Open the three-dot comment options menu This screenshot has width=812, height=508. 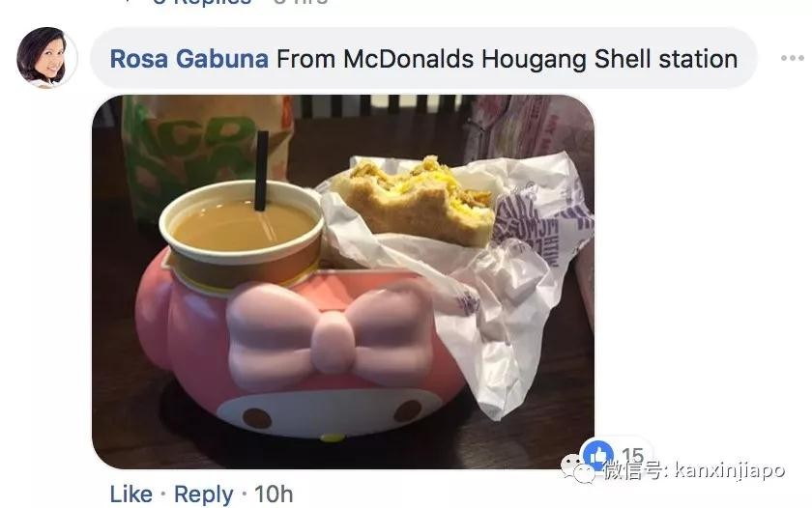click(792, 58)
